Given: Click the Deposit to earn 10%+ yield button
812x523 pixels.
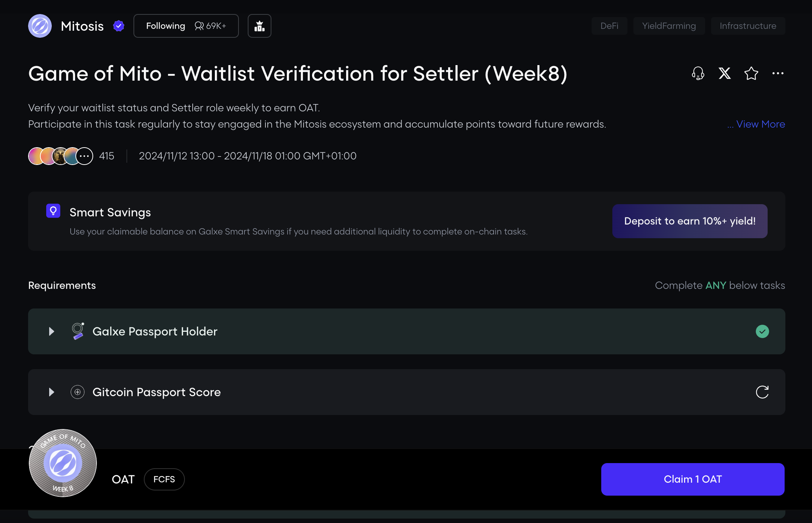Looking at the screenshot, I should (690, 221).
